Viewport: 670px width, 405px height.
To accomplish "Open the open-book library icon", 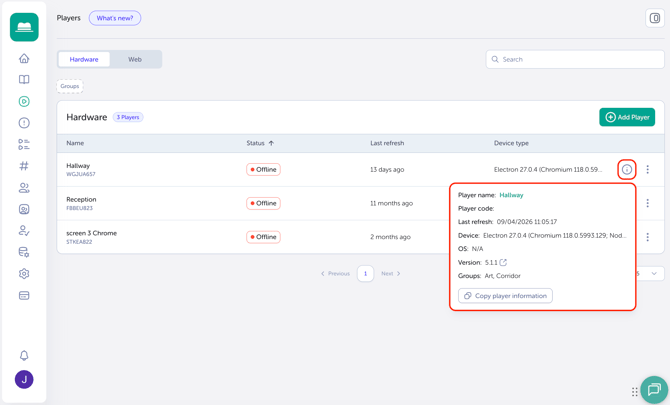I will [24, 79].
